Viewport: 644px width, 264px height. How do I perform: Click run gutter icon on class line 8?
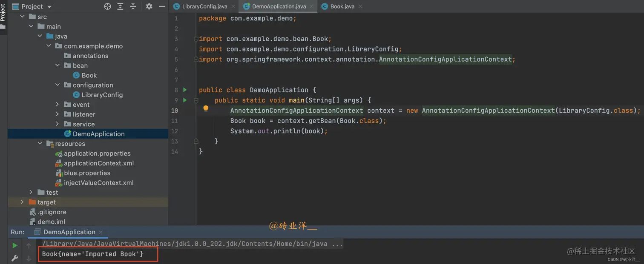[x=185, y=90]
